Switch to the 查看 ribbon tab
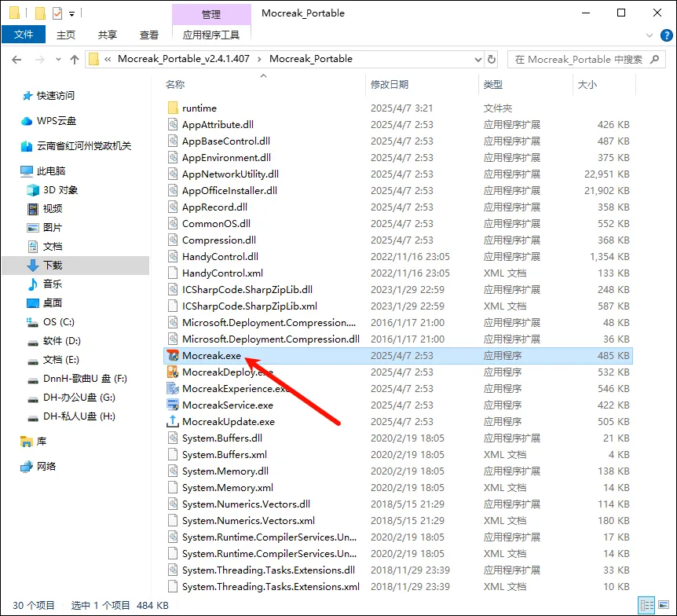The image size is (677, 616). pyautogui.click(x=149, y=35)
